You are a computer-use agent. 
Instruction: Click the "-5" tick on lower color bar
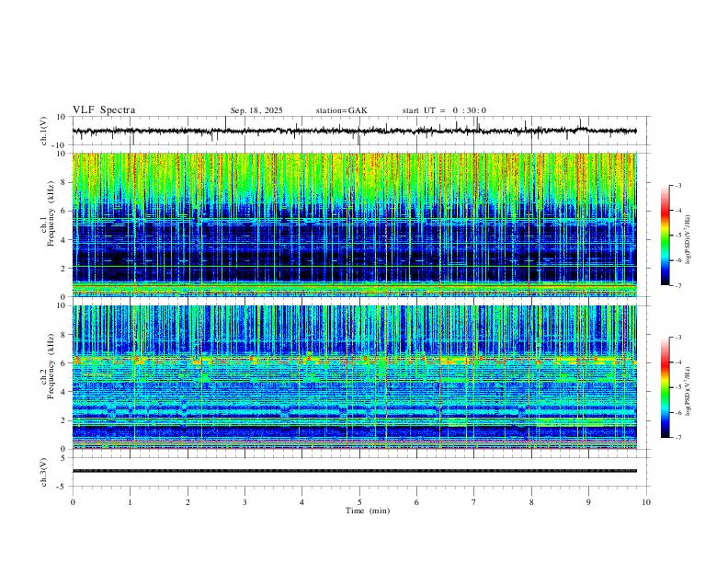677,387
